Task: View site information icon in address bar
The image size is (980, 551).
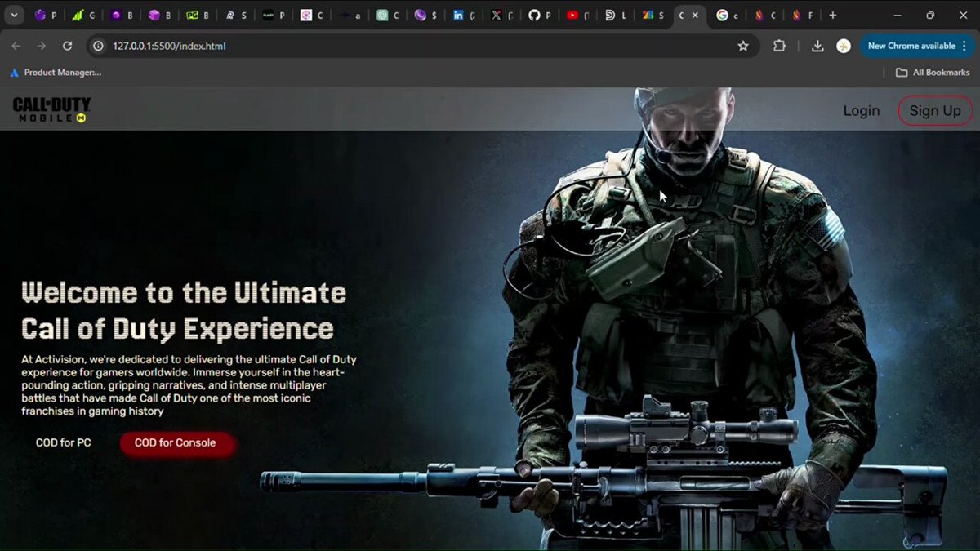Action: (98, 46)
